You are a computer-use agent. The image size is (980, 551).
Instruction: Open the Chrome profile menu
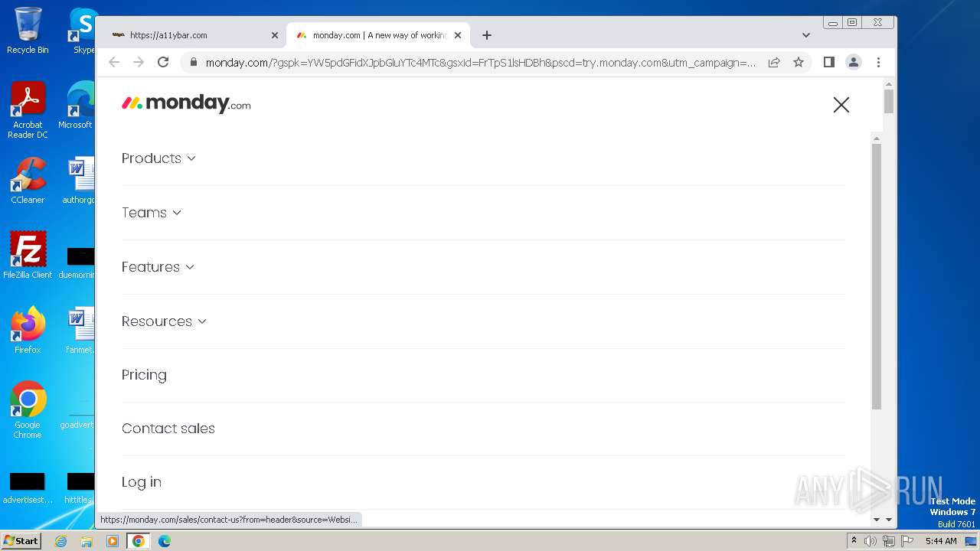[x=854, y=62]
